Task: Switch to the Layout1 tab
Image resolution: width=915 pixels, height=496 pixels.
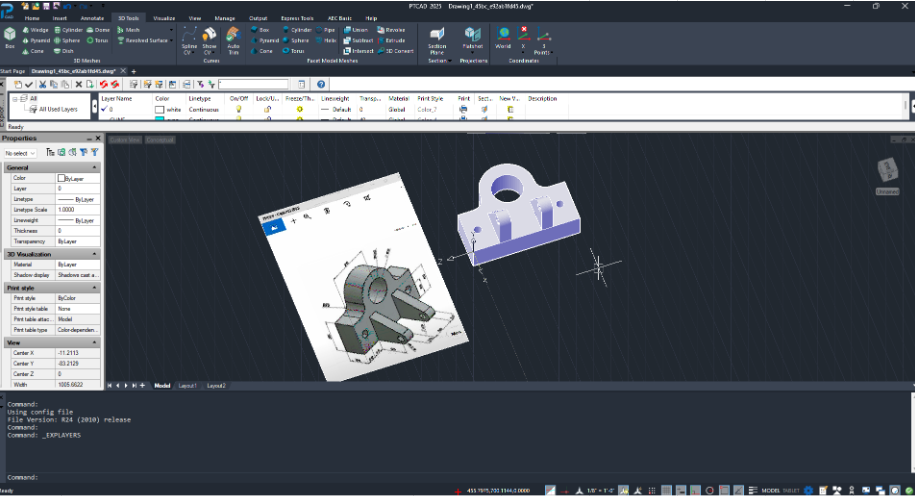Action: (x=187, y=386)
